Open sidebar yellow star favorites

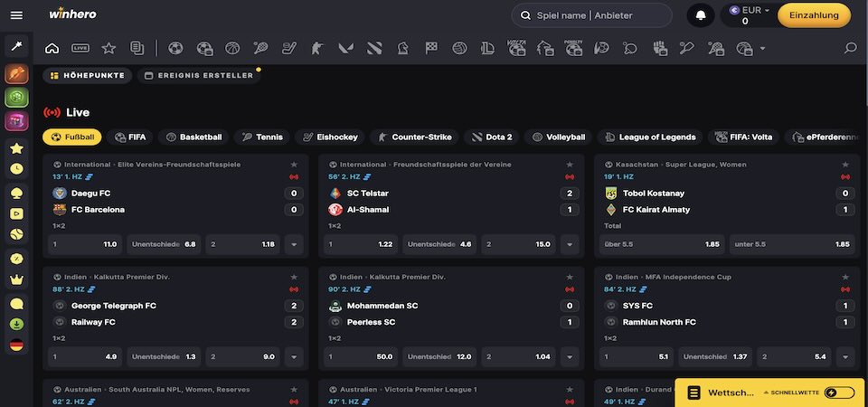(x=16, y=148)
